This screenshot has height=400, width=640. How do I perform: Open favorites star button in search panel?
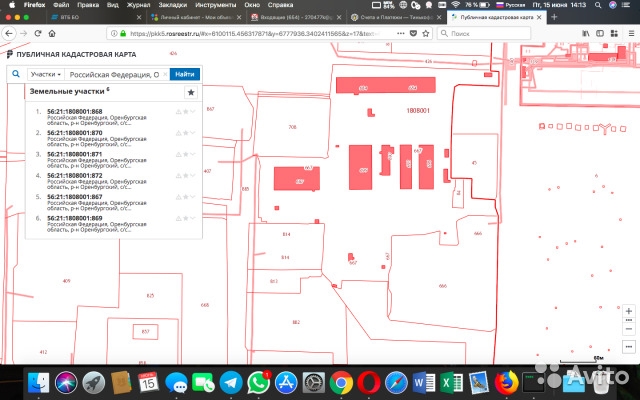[x=190, y=91]
